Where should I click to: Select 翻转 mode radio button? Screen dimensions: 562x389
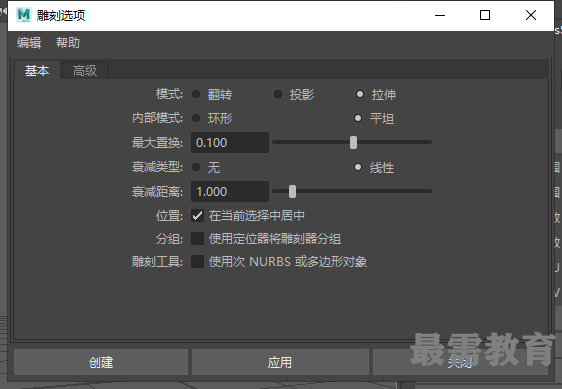(196, 94)
